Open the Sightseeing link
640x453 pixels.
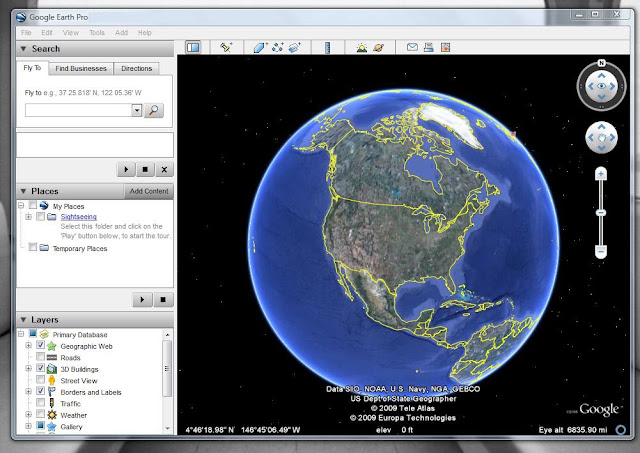point(78,217)
